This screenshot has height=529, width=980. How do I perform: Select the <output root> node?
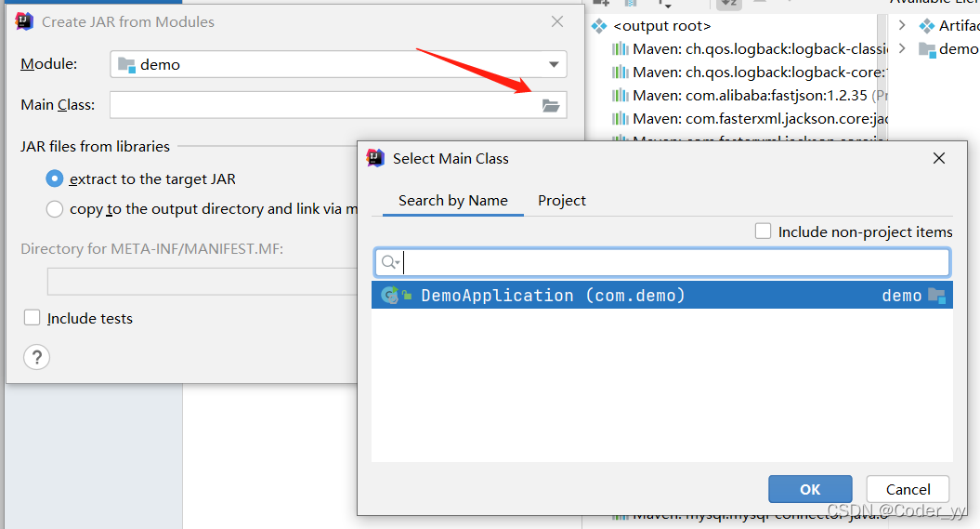(662, 26)
